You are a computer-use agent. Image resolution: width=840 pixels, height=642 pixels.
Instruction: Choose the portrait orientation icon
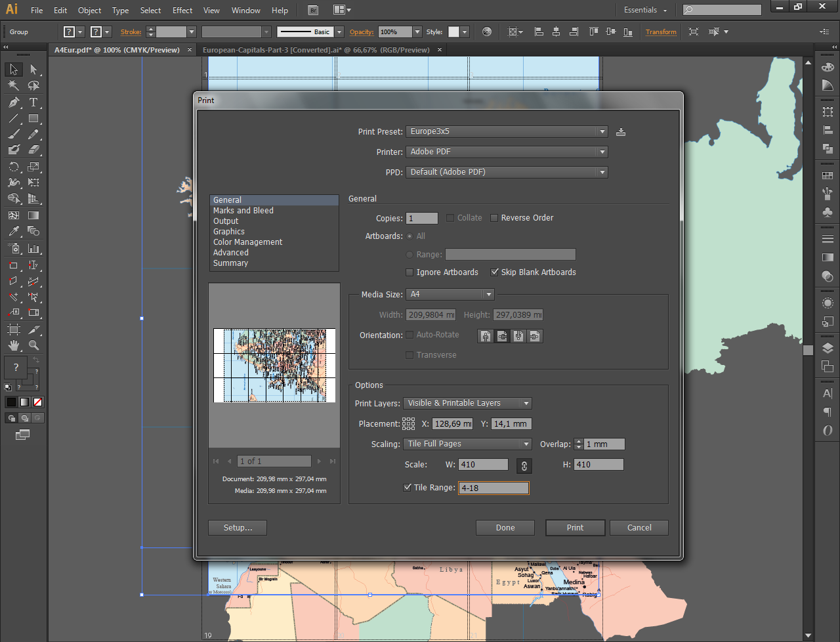485,335
